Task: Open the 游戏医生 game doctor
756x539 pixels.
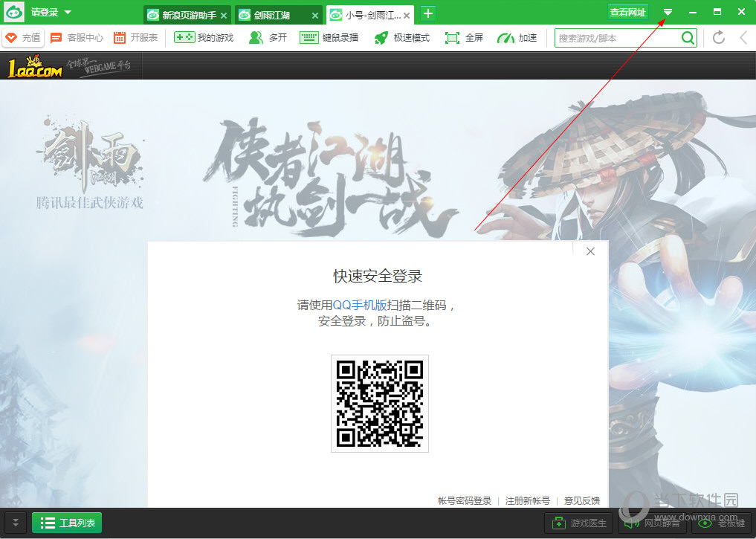Action: click(x=579, y=523)
